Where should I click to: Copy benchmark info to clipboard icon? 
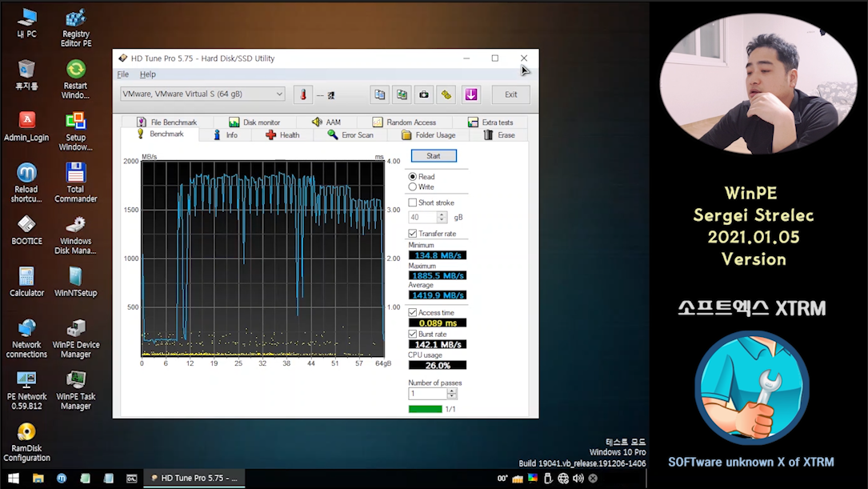tap(380, 94)
